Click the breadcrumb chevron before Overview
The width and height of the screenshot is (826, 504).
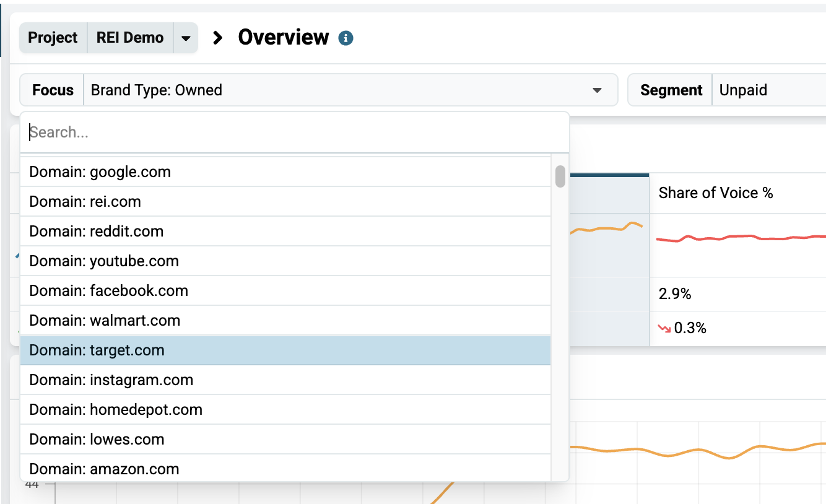217,38
